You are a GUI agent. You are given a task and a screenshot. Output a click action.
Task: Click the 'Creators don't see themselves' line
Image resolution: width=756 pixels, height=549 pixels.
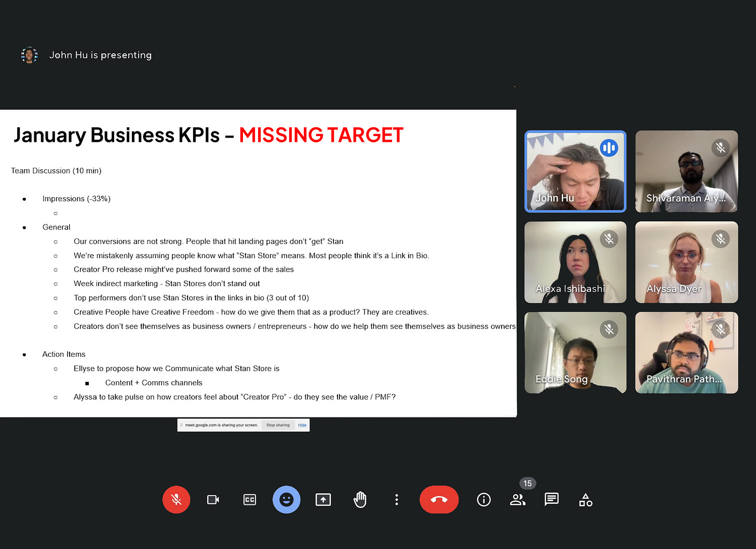[295, 326]
